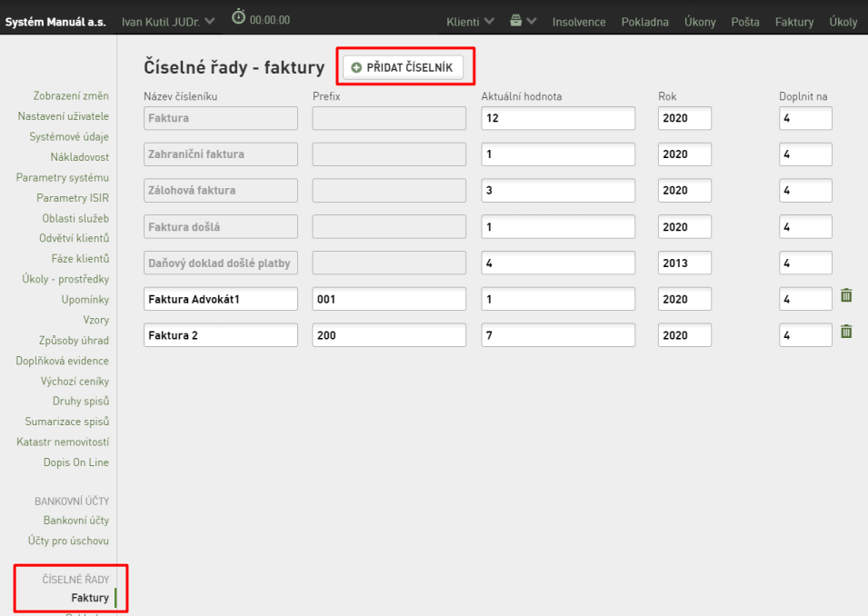Click the Faktura Advokát1 name field
Image resolution: width=868 pixels, height=616 pixels.
(x=221, y=299)
